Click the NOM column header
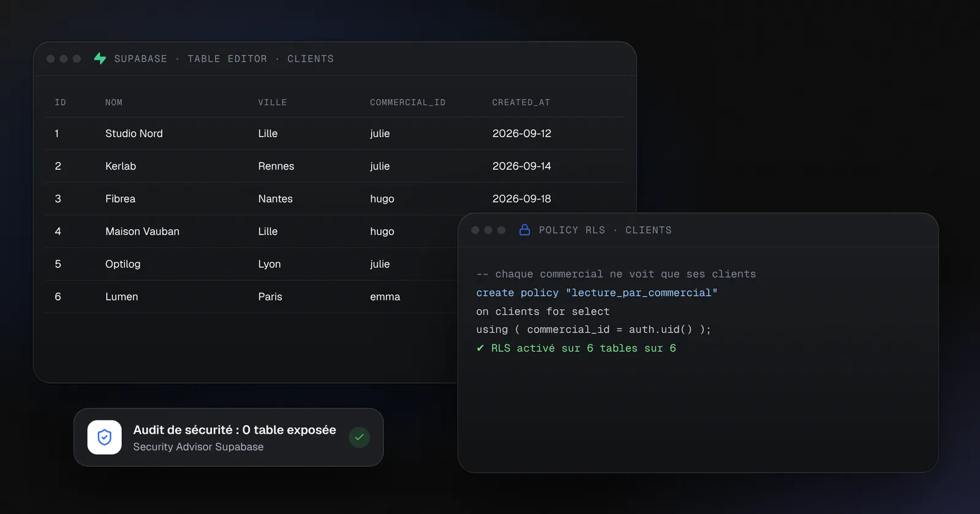The height and width of the screenshot is (514, 980). (x=114, y=103)
